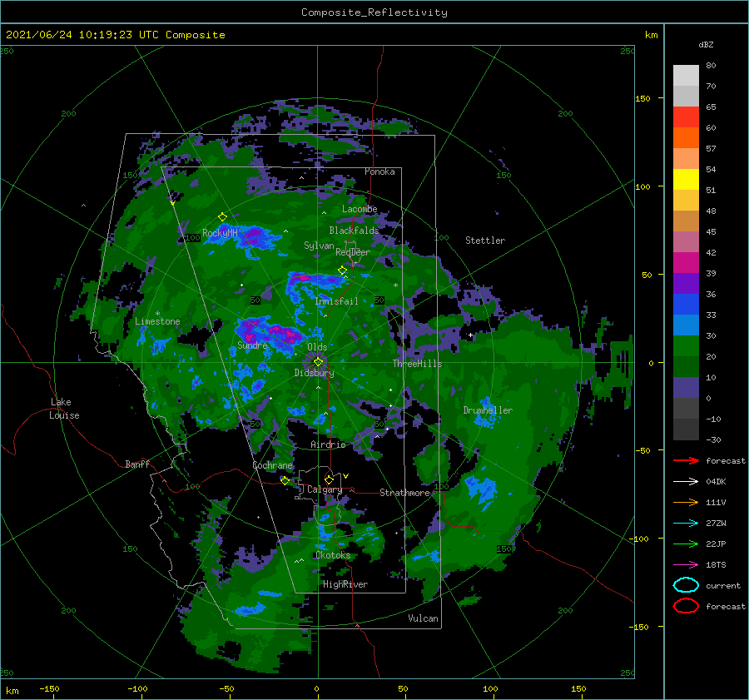Click the Innisfail city label
The height and width of the screenshot is (700, 749).
336,301
